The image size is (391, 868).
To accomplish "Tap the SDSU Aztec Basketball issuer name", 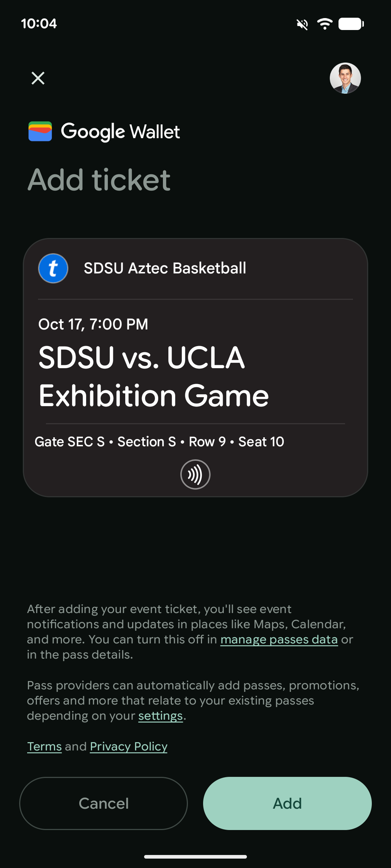I will [165, 268].
